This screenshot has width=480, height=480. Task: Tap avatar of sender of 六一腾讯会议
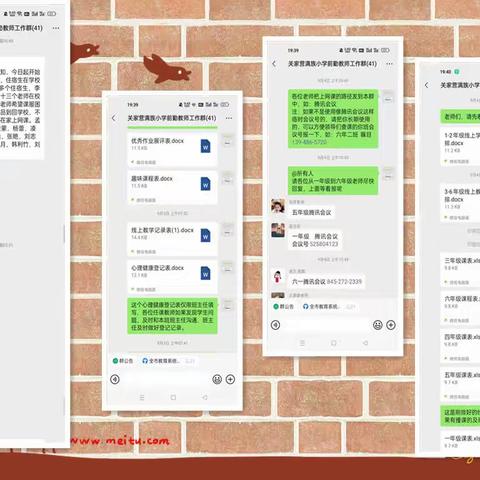pyautogui.click(x=278, y=276)
